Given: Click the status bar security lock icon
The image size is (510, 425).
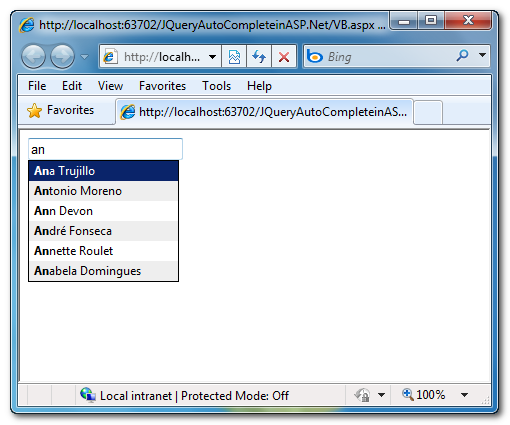Looking at the screenshot, I should point(362,395).
